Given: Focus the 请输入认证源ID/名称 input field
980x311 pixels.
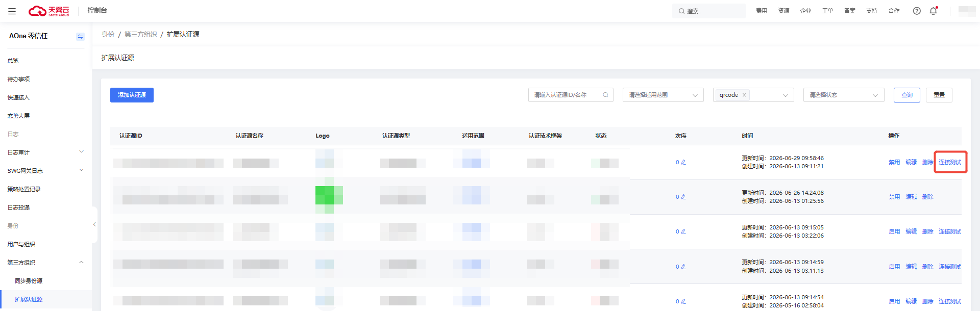Looking at the screenshot, I should (x=567, y=95).
